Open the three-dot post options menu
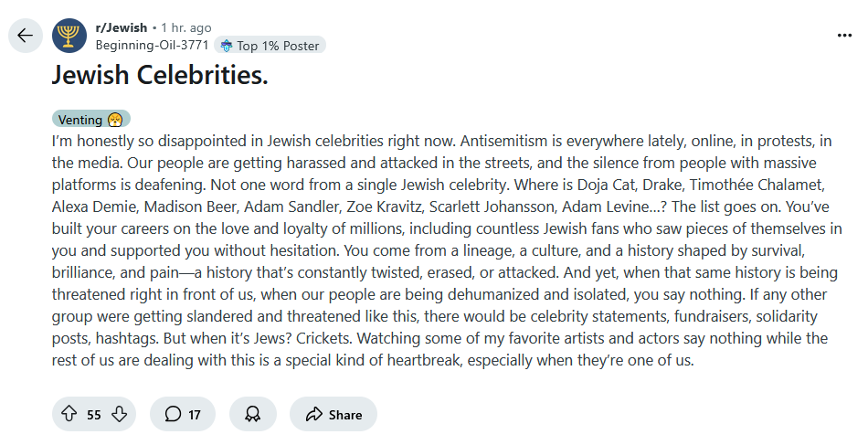The image size is (868, 445). pos(844,36)
